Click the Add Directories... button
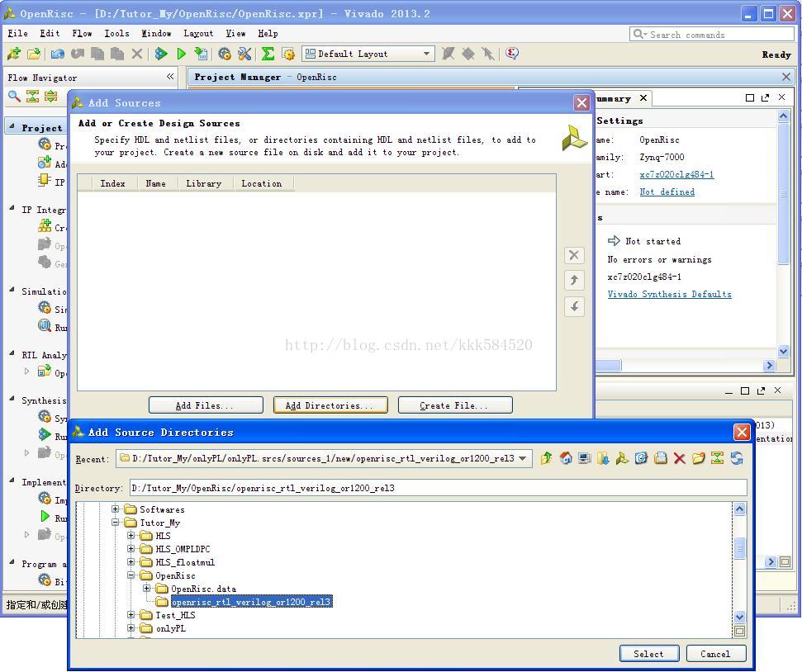The image size is (802, 672). (330, 405)
